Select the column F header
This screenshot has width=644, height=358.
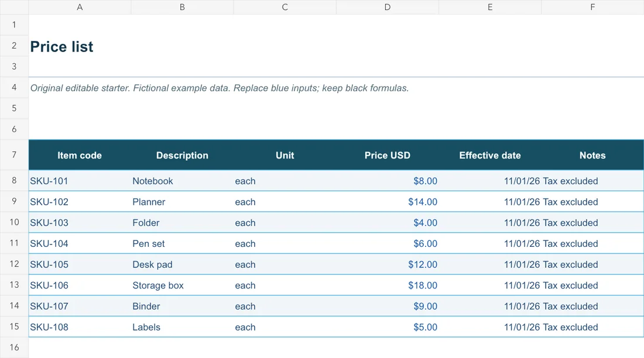point(592,7)
